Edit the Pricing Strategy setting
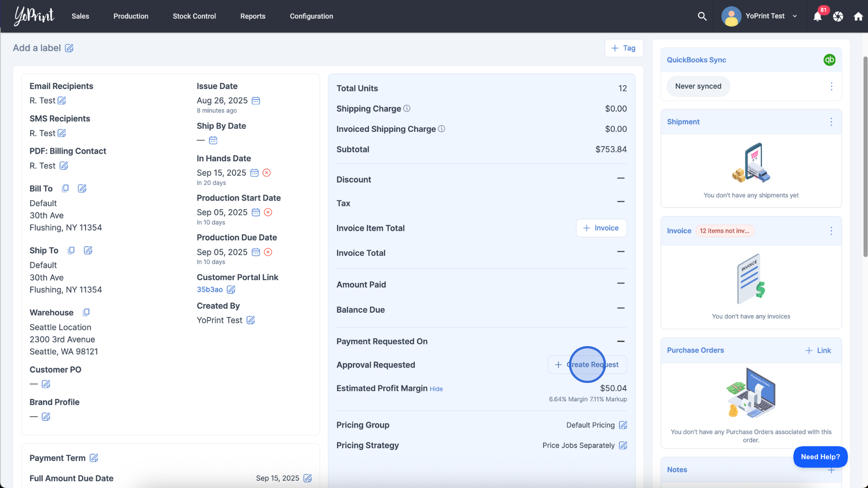This screenshot has height=488, width=868. 623,446
